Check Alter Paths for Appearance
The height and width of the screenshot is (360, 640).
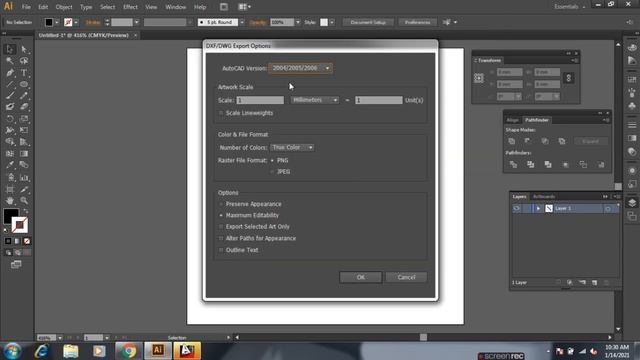click(x=221, y=238)
